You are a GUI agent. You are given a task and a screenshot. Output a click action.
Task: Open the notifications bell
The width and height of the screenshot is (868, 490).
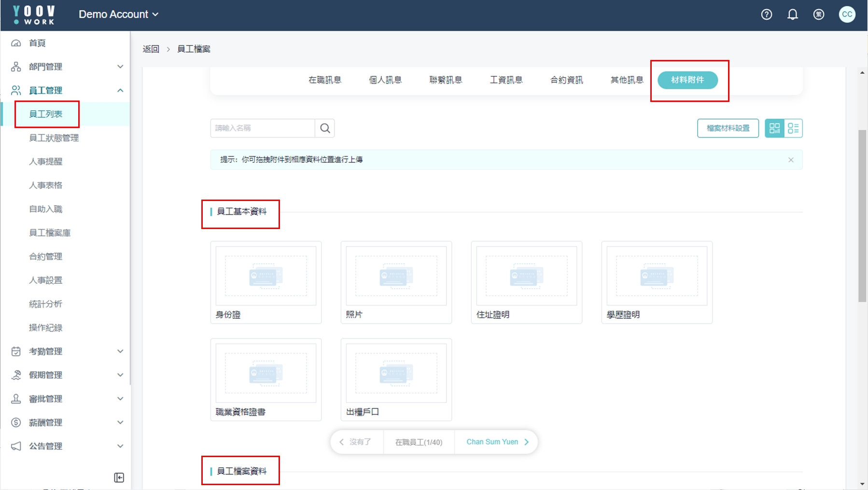tap(793, 14)
